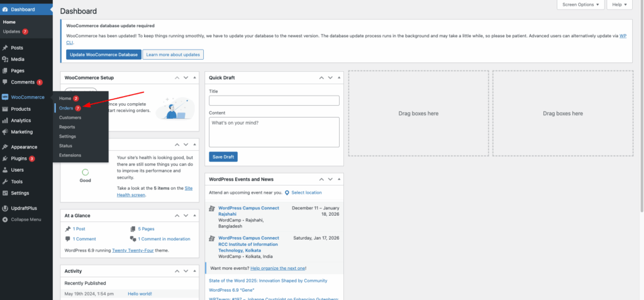Click the Settings sliders icon in sidebar

(5, 192)
